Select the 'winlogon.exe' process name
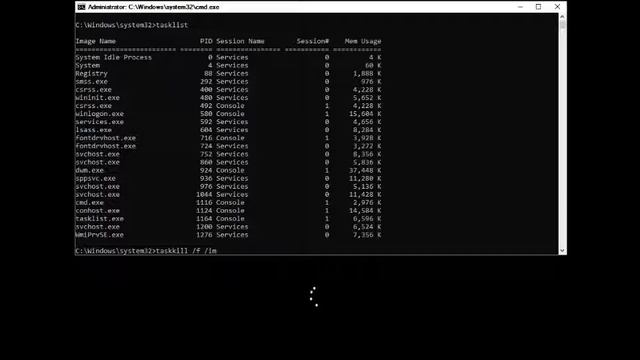 (x=100, y=114)
